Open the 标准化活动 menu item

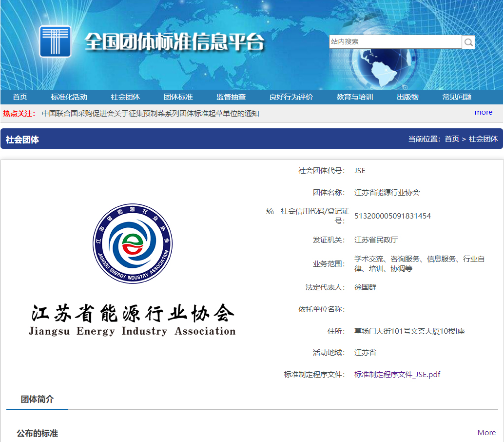[x=69, y=97]
